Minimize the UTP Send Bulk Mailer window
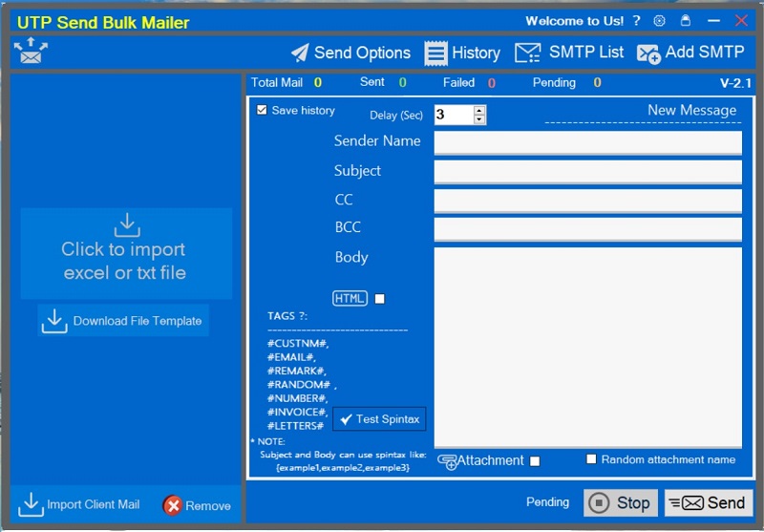The width and height of the screenshot is (764, 532). tap(713, 20)
